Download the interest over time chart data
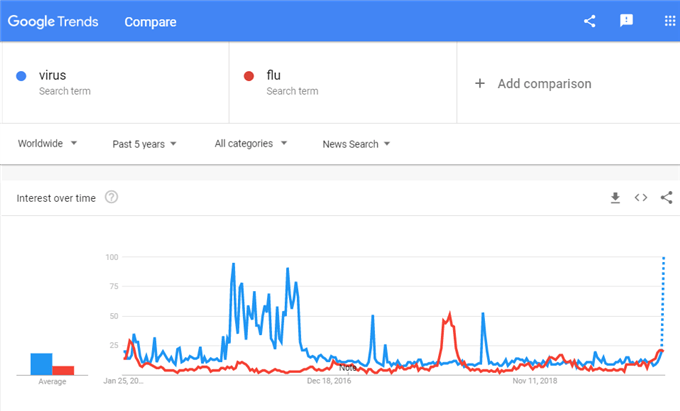 (x=615, y=198)
